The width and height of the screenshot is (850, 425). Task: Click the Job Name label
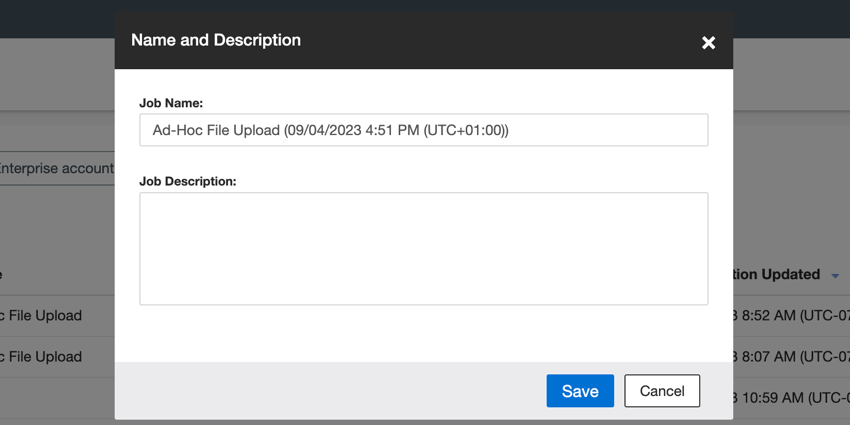(171, 103)
